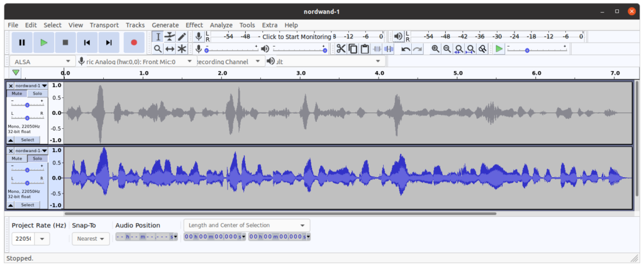This screenshot has height=267, width=644.
Task: Select the Time Shift tool
Action: coord(170,49)
